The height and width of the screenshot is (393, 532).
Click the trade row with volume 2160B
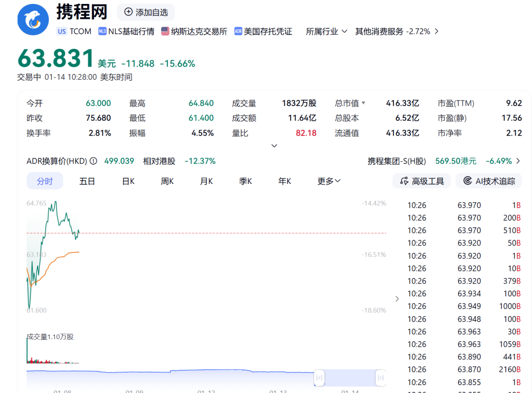coord(464,369)
